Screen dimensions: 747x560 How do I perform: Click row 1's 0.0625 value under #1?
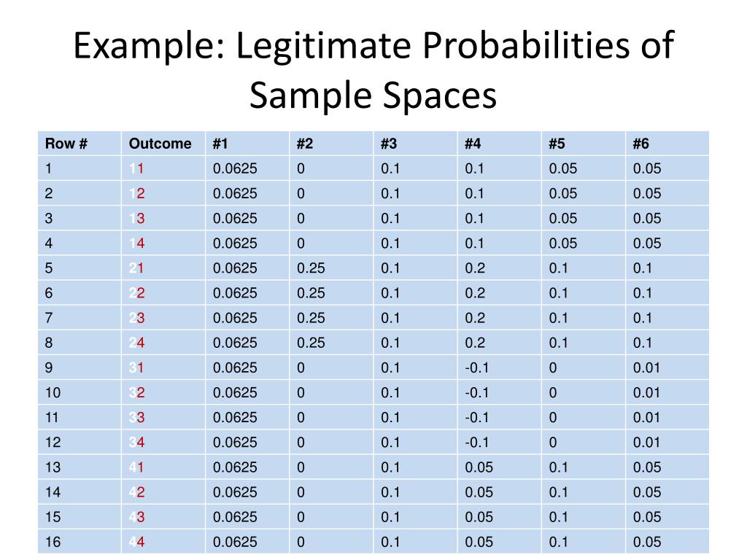click(235, 169)
